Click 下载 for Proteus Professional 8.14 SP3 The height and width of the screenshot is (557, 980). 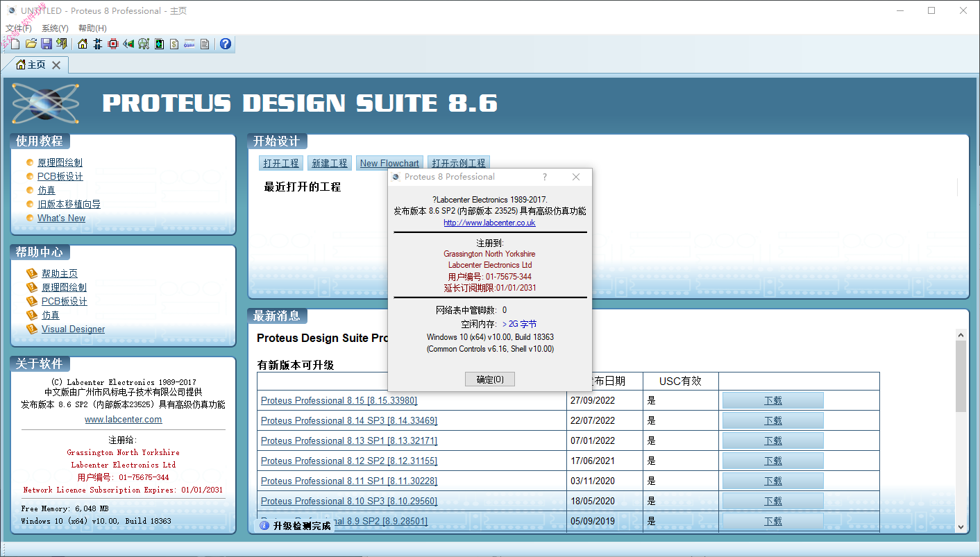tap(772, 420)
